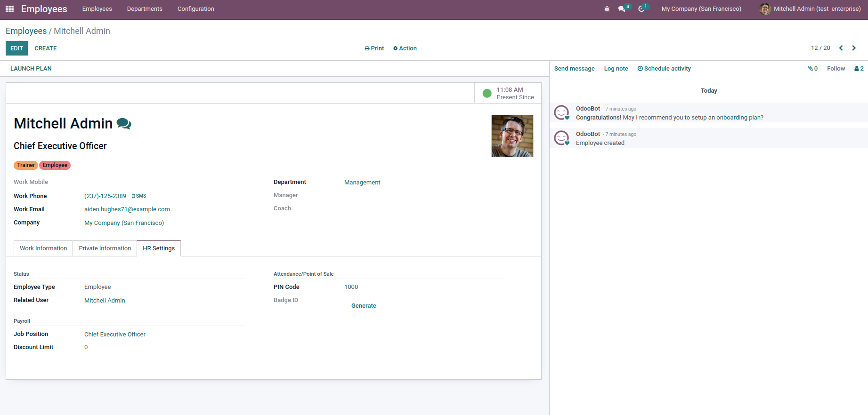Select the HR Settings tab

pyautogui.click(x=159, y=248)
